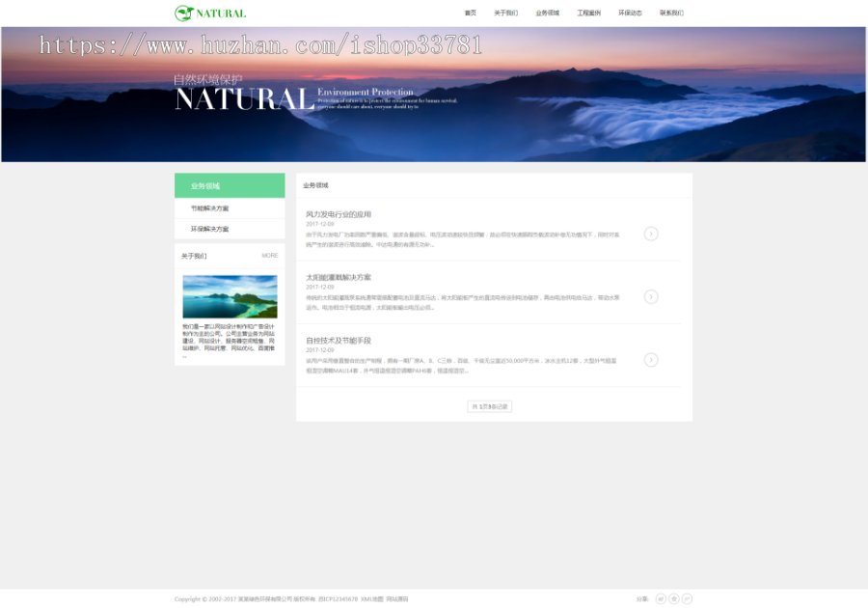Open 联系我们 in the top navigation
The image size is (868, 608).
(671, 13)
